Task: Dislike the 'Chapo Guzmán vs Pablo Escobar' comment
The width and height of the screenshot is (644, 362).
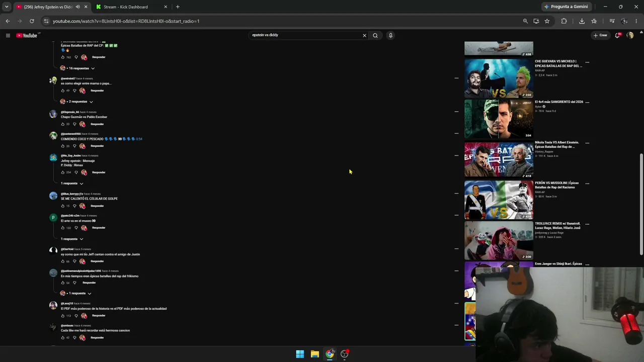Action: pos(74,124)
